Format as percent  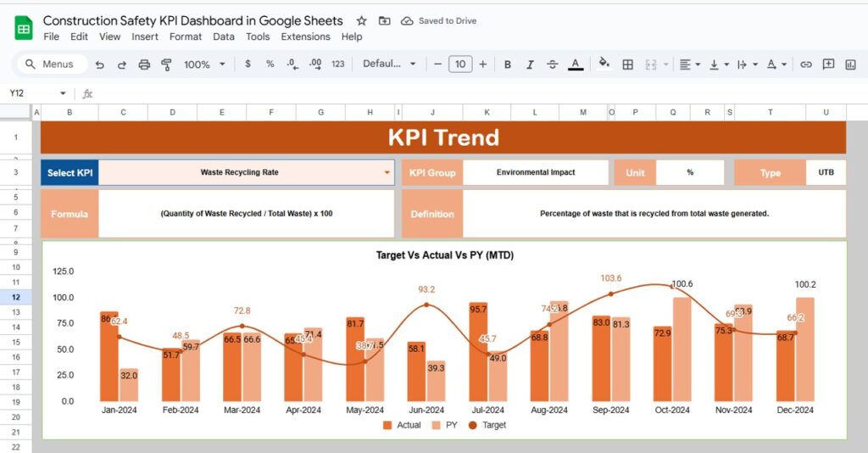point(270,64)
